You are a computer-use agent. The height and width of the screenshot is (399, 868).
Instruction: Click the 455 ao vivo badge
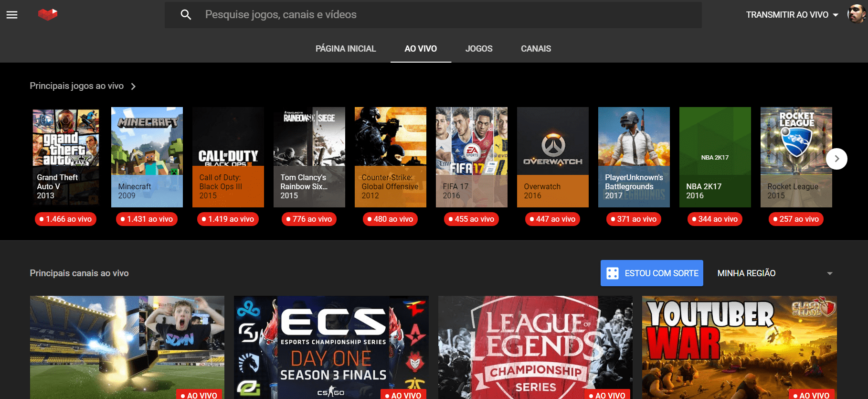click(x=472, y=219)
